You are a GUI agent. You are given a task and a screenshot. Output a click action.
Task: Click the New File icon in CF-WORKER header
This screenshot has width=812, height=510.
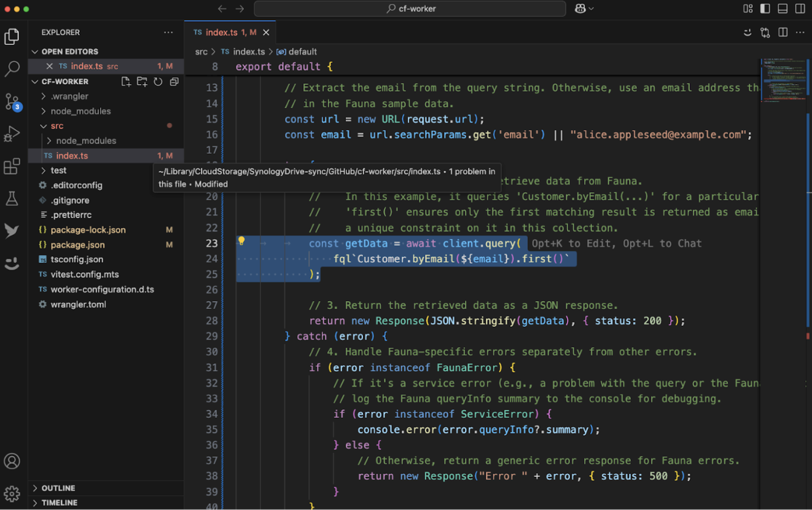click(x=126, y=82)
